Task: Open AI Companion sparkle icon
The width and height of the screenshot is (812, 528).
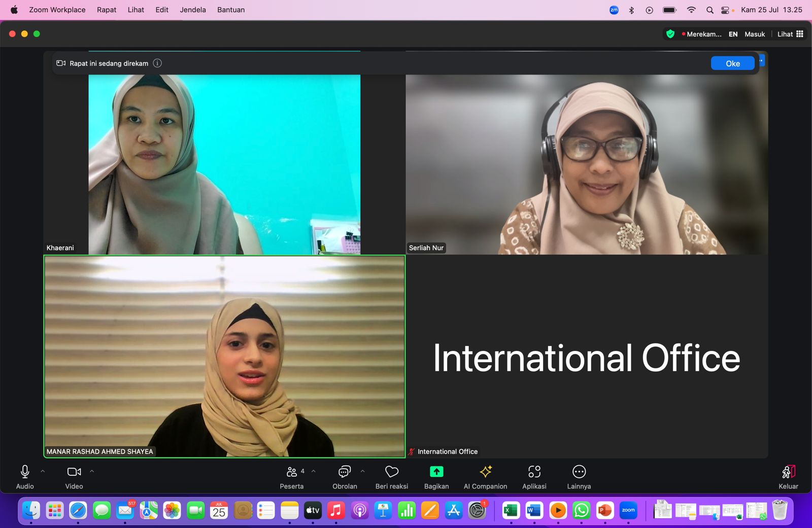Action: pyautogui.click(x=485, y=472)
